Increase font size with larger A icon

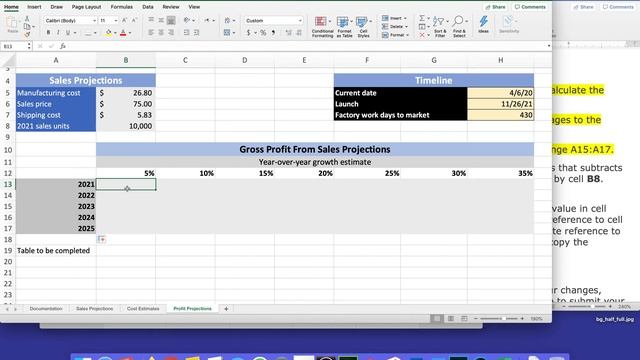124,20
